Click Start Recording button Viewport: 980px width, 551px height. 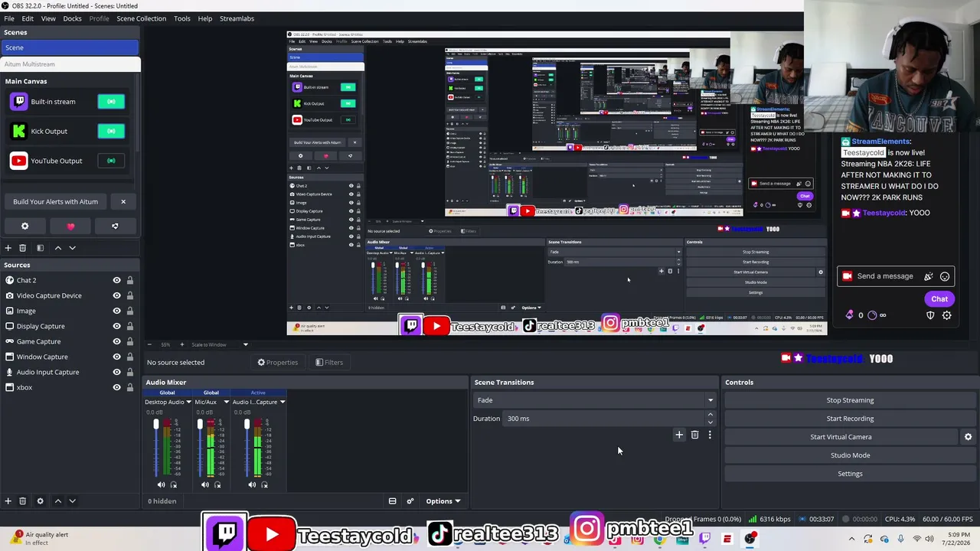click(x=850, y=419)
